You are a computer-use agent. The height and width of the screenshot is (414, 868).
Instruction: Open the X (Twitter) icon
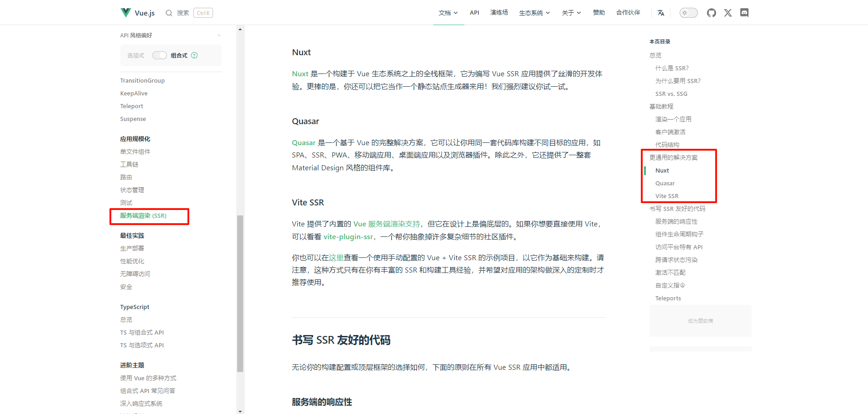point(728,13)
